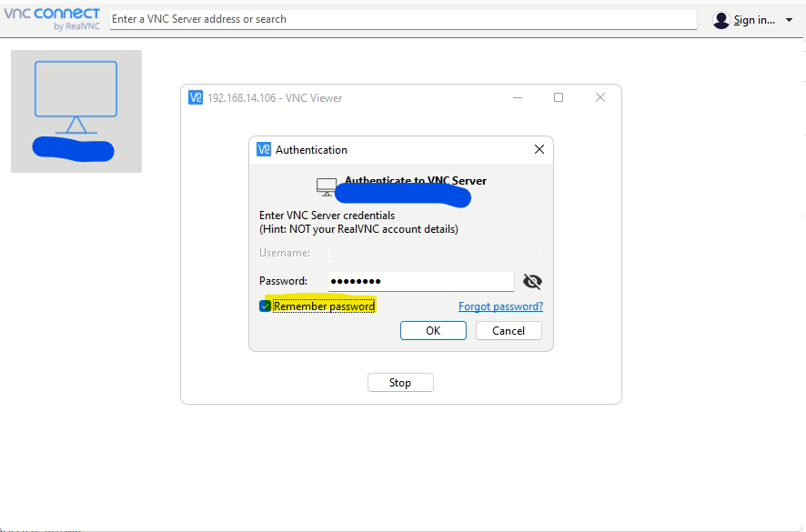The height and width of the screenshot is (532, 806).
Task: Close the Authentication dialog
Action: 539,150
